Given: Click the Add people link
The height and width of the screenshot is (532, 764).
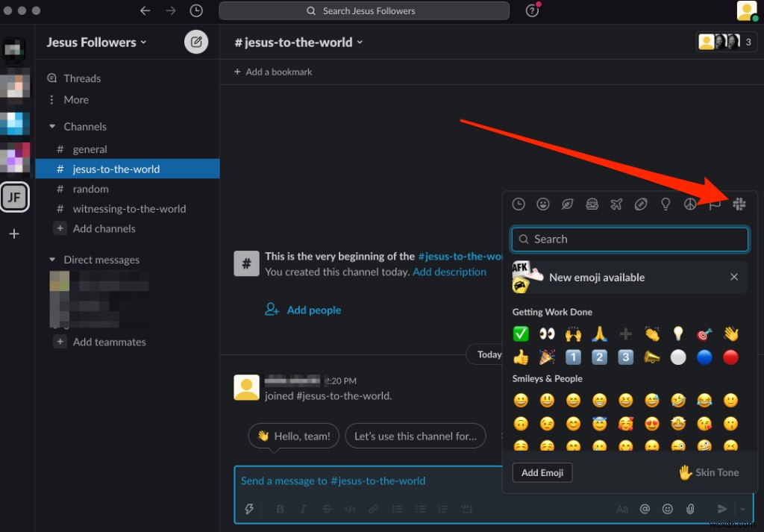Looking at the screenshot, I should pos(313,310).
